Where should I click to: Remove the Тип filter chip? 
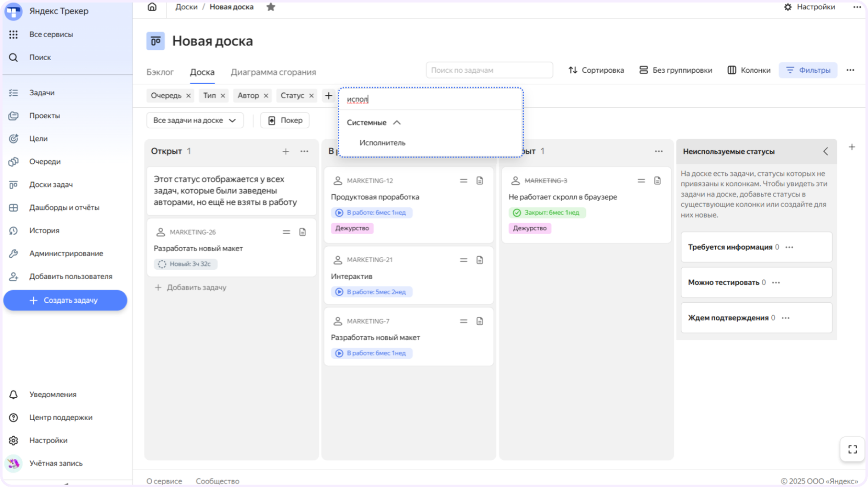click(x=223, y=96)
